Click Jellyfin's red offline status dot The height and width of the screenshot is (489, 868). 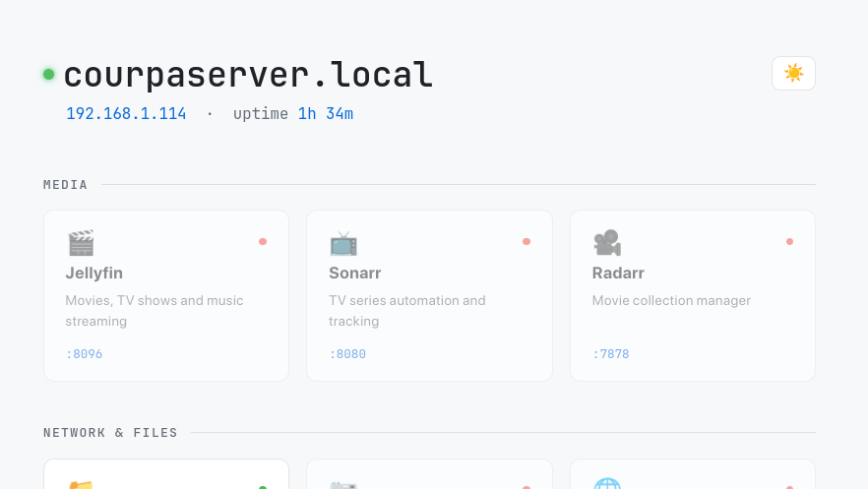click(x=263, y=242)
